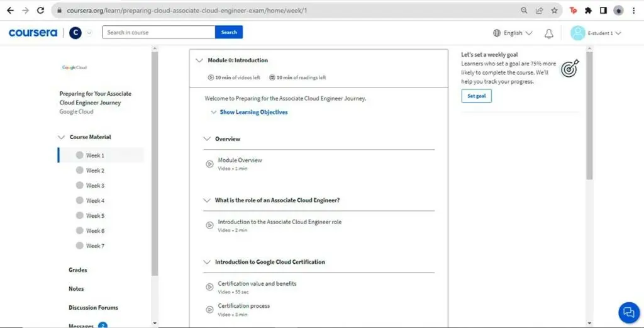
Task: Click the browser forward arrow
Action: tap(25, 11)
